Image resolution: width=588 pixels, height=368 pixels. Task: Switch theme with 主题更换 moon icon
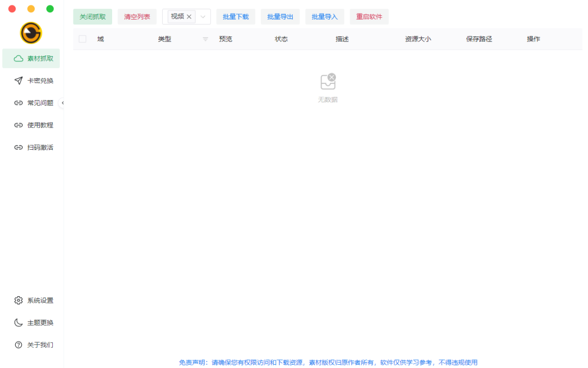click(x=19, y=323)
